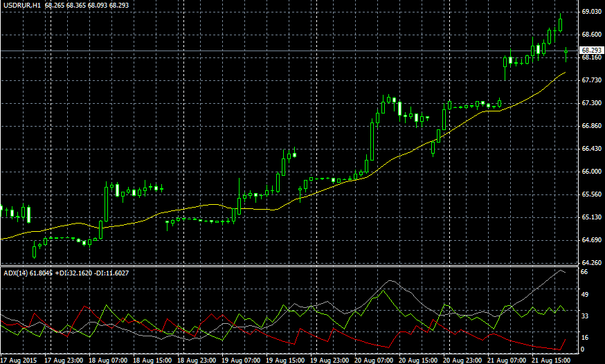
Task: Click the 69.030 price scale value
Action: pos(591,12)
